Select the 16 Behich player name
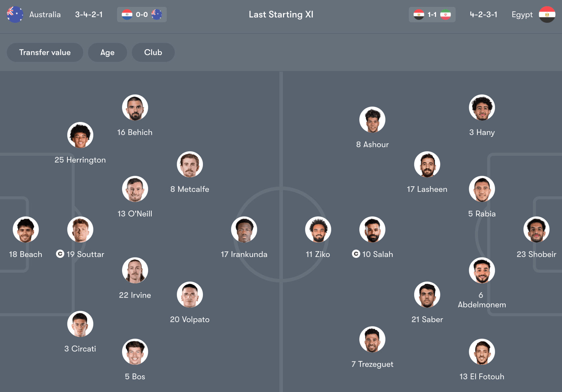Image resolution: width=562 pixels, height=392 pixels. (135, 132)
